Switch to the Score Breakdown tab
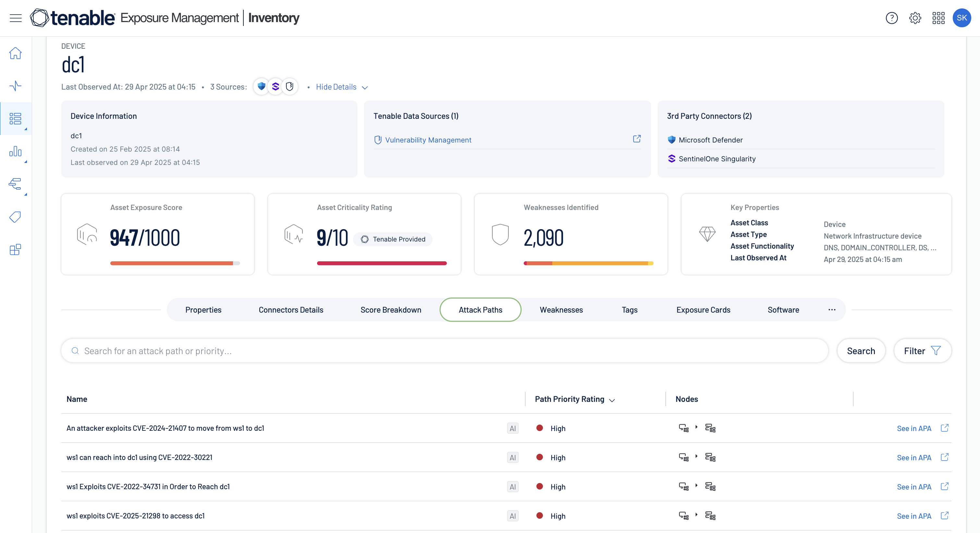The image size is (980, 533). (391, 310)
